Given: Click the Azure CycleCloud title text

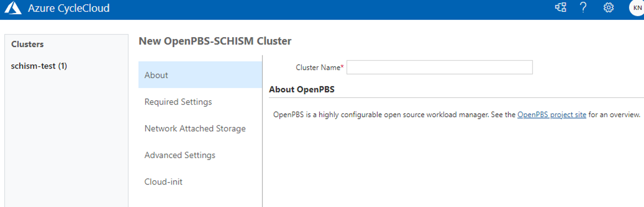Looking at the screenshot, I should click(x=69, y=8).
